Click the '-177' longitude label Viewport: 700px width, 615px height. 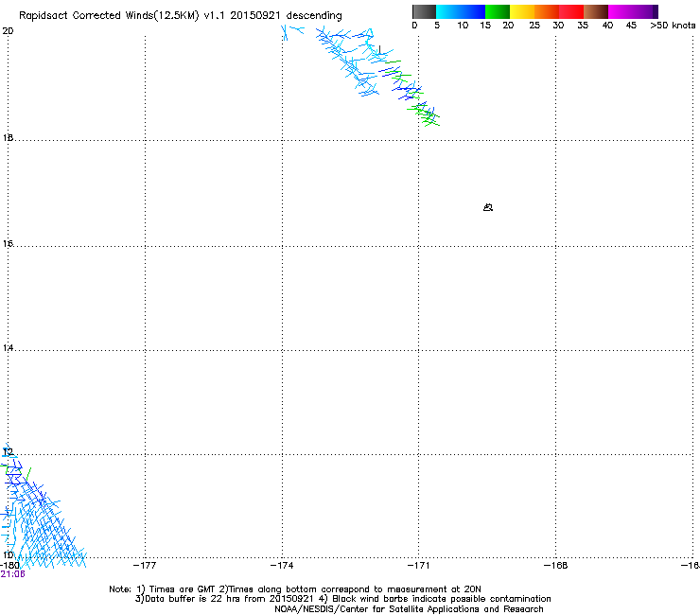coord(145,566)
